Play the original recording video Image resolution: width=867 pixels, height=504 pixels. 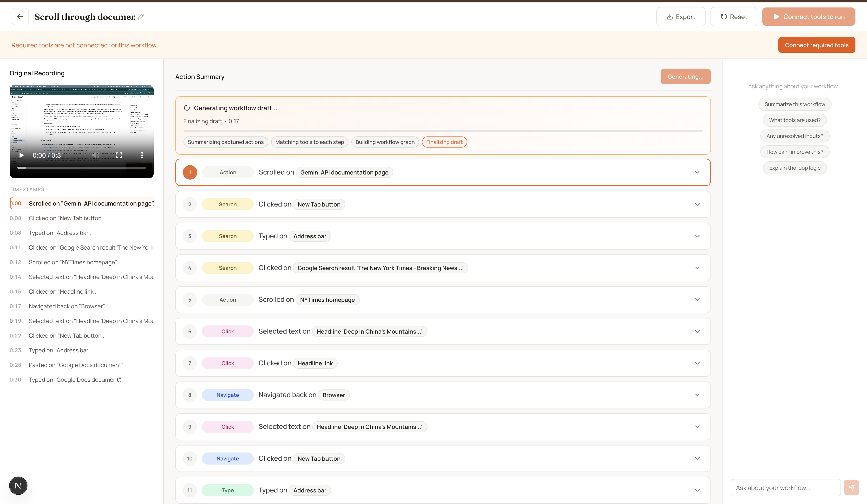(22, 155)
